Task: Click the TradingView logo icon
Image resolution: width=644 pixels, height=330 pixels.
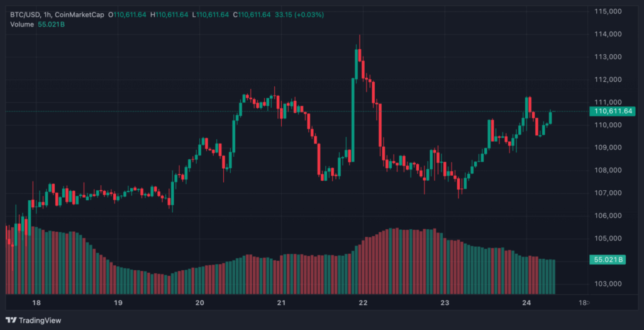Action: point(11,321)
